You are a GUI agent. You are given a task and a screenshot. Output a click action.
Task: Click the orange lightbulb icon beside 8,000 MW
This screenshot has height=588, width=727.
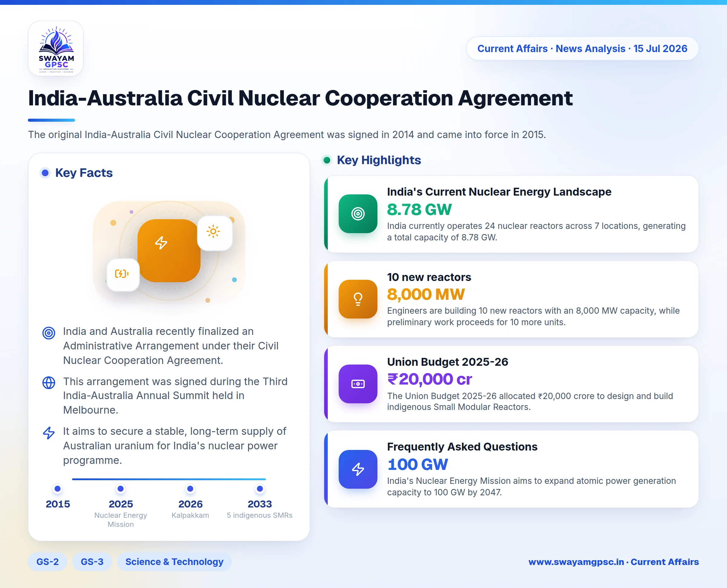coord(358,299)
